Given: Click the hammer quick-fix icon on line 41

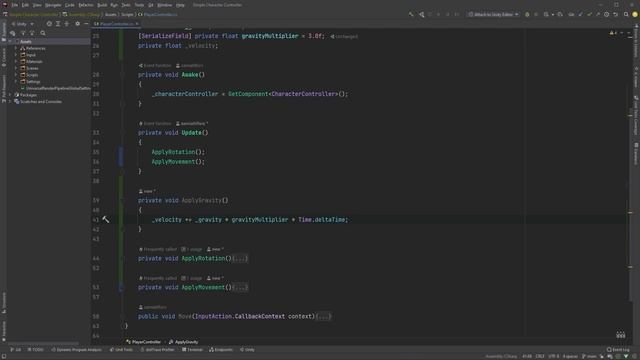Looking at the screenshot, I should pyautogui.click(x=106, y=220).
